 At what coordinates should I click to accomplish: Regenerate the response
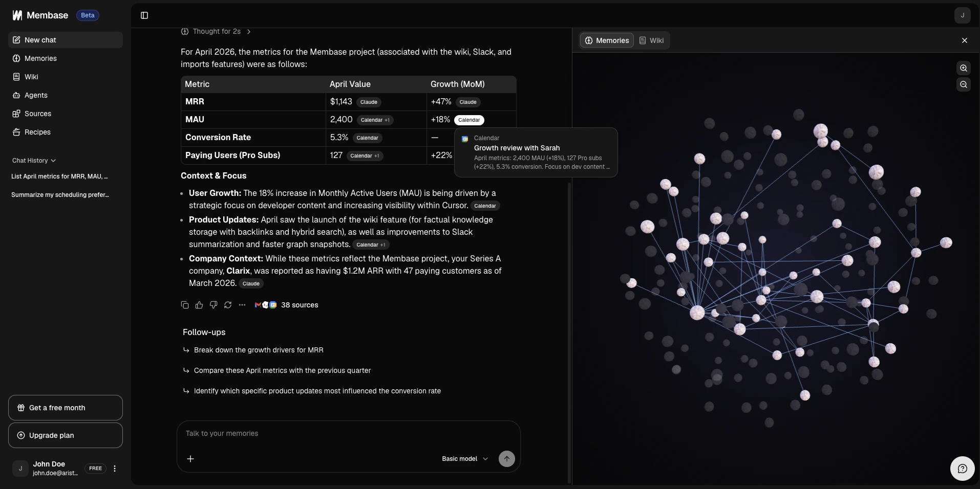coord(228,305)
